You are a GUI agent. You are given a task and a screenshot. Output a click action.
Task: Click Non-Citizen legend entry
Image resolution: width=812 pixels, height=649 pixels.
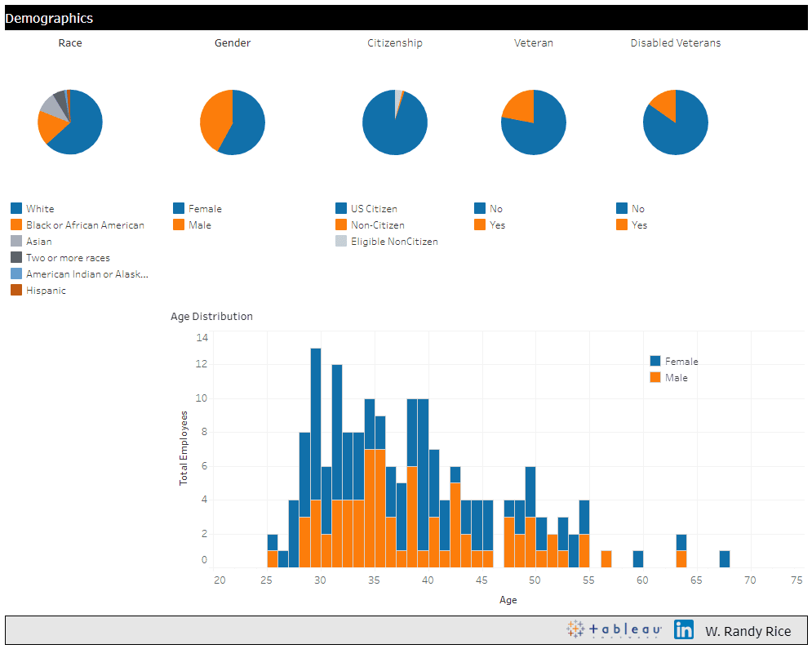[377, 225]
